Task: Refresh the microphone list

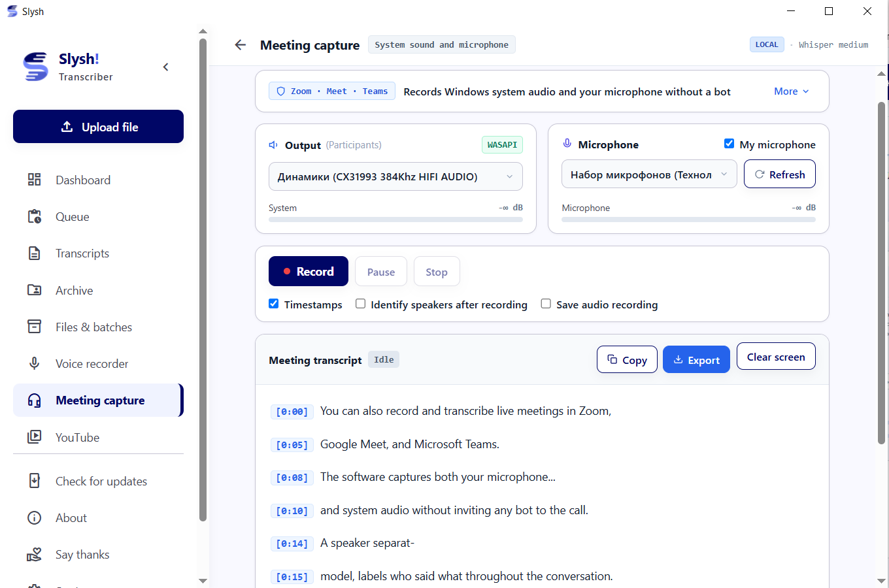Action: pyautogui.click(x=780, y=174)
